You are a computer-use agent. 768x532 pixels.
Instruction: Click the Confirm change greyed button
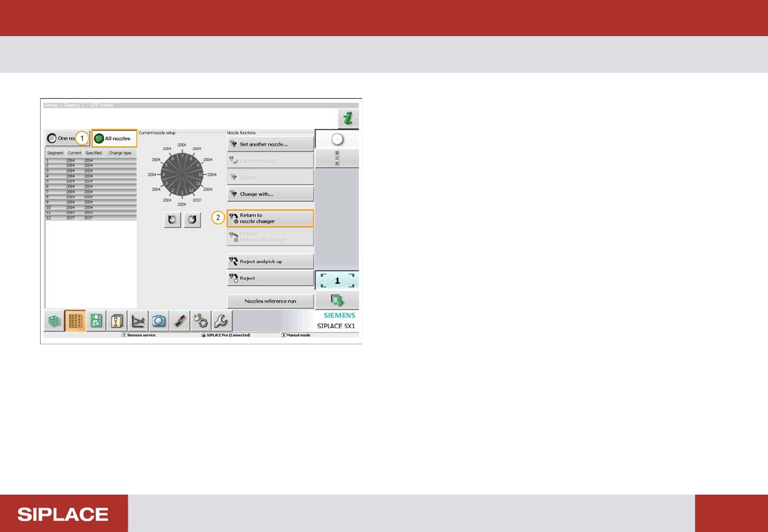coord(270,161)
